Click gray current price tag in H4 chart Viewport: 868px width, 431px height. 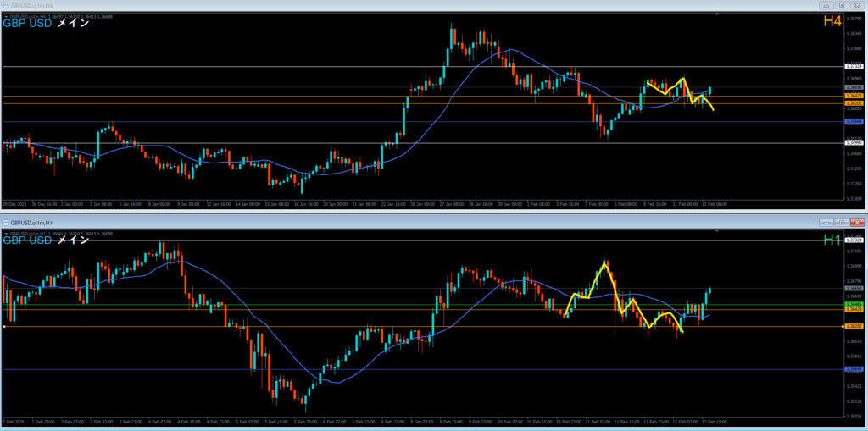[x=853, y=87]
